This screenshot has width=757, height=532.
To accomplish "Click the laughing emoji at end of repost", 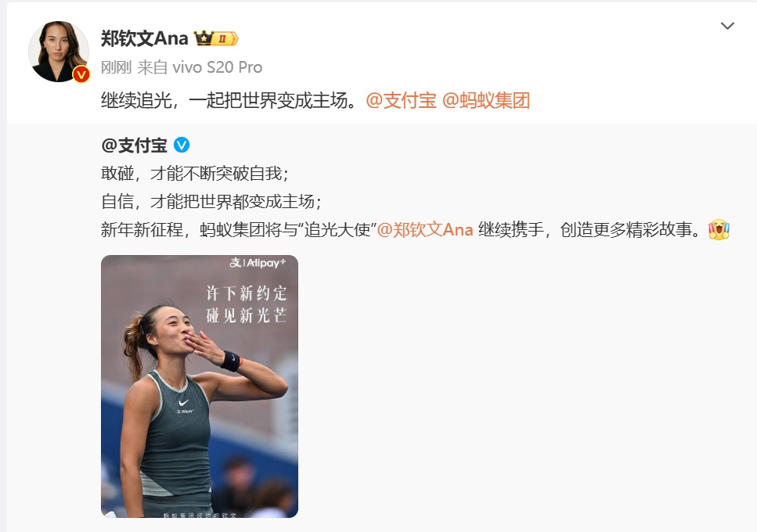I will 719,229.
